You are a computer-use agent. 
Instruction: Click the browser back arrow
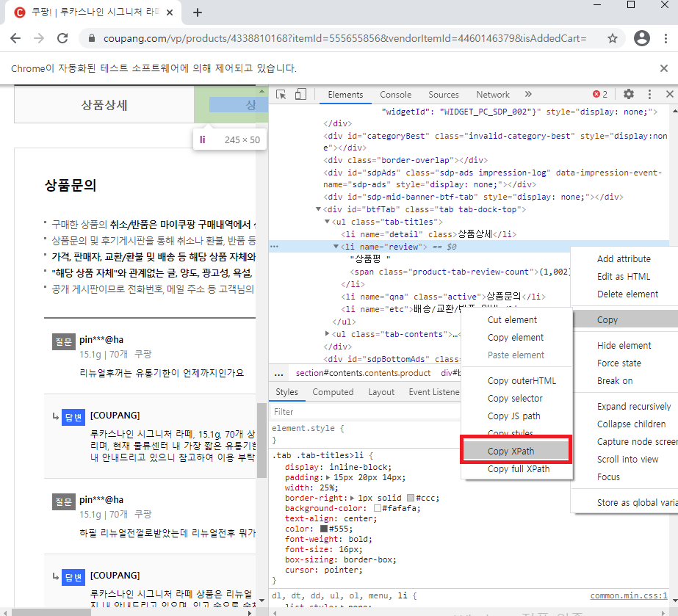tap(15, 38)
